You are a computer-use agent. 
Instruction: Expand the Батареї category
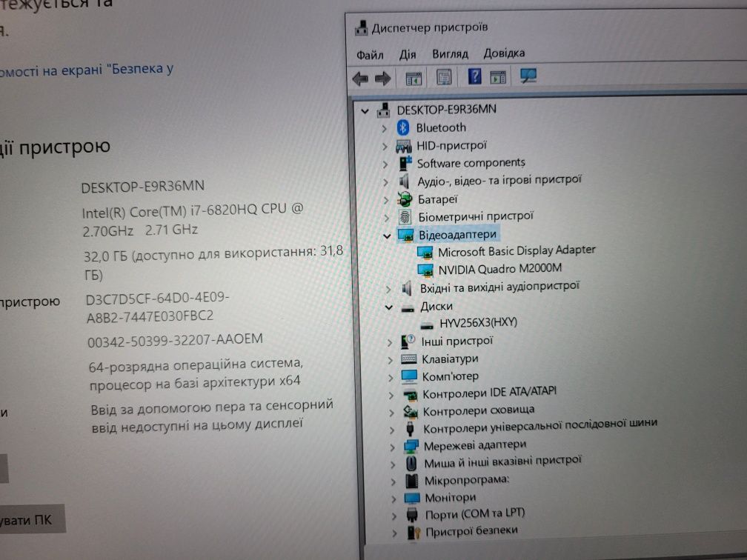[x=386, y=200]
